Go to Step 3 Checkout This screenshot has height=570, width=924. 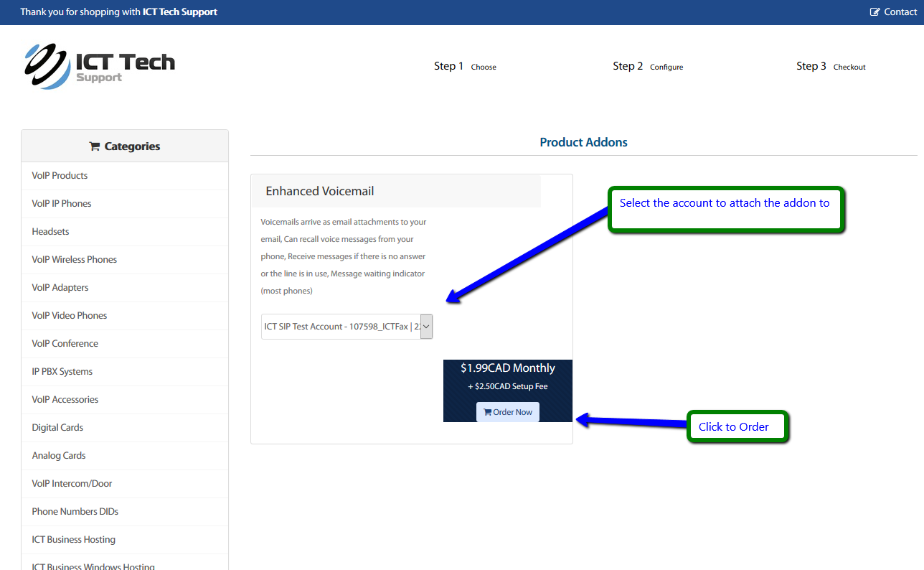click(830, 66)
